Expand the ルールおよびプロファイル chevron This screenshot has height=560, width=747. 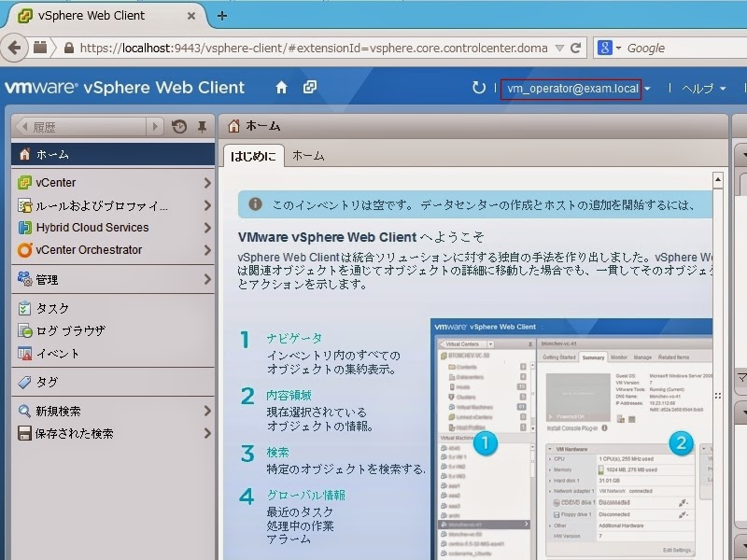click(x=207, y=205)
